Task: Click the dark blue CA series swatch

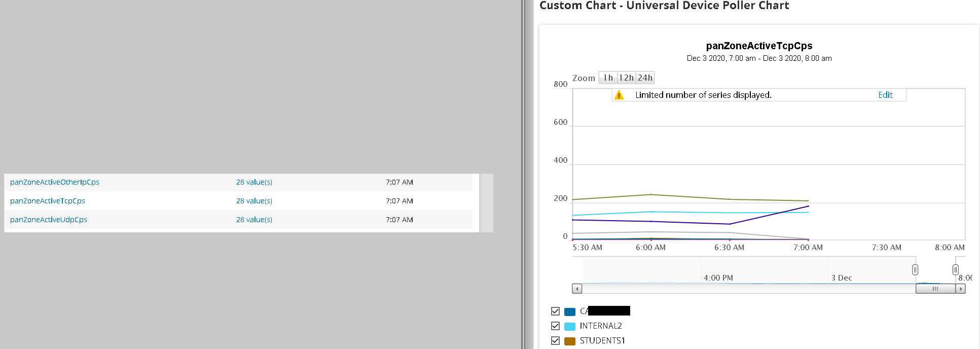Action: (x=570, y=311)
